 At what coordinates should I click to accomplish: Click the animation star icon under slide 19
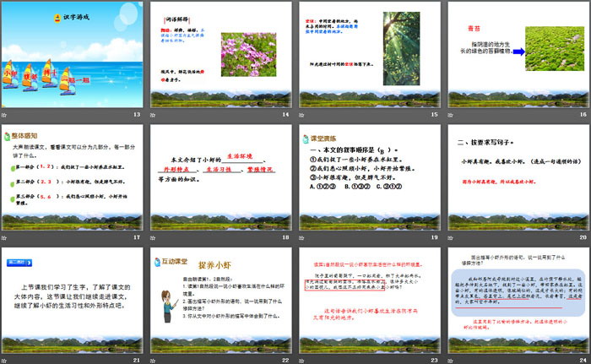click(x=301, y=238)
